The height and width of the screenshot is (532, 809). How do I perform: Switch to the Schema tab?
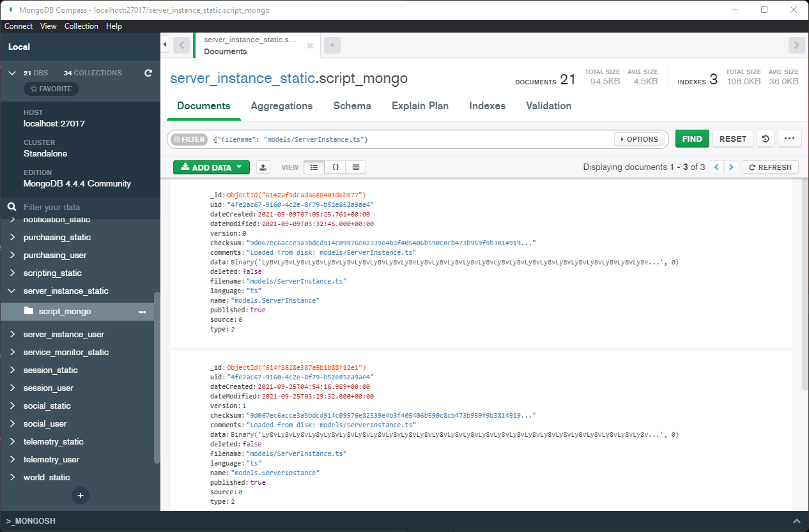[x=352, y=106]
